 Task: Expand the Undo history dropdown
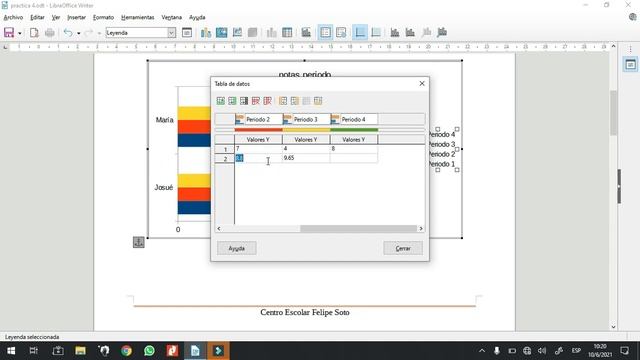click(78, 33)
